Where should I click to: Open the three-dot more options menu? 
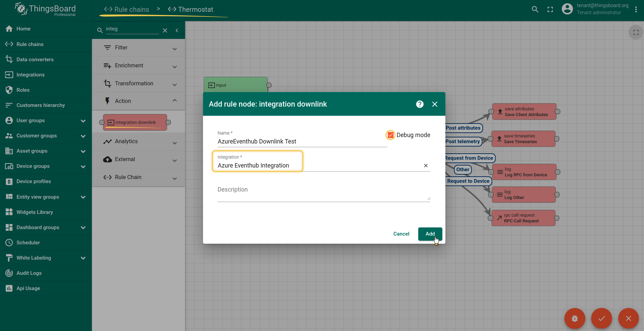636,9
